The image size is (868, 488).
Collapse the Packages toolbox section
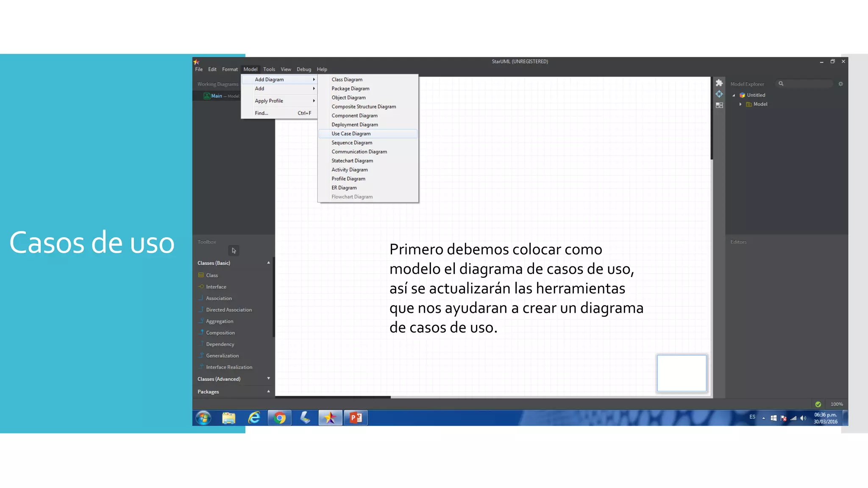(x=268, y=391)
